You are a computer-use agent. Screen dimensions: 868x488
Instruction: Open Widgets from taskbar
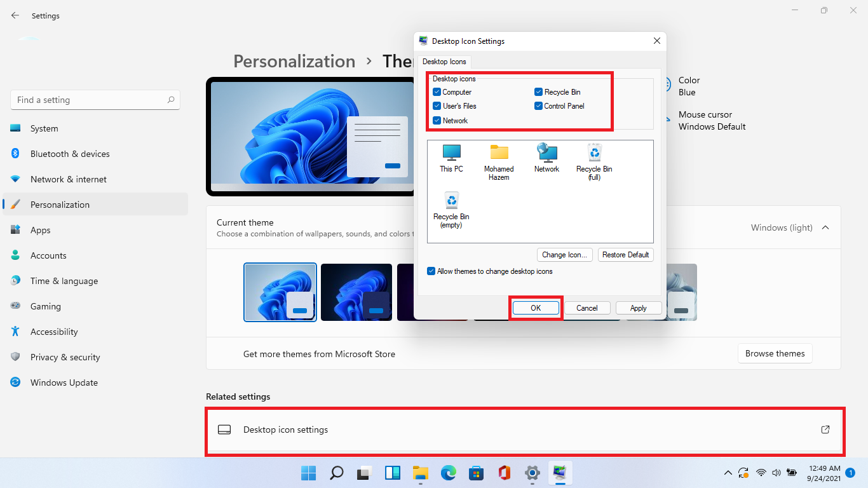(x=392, y=473)
